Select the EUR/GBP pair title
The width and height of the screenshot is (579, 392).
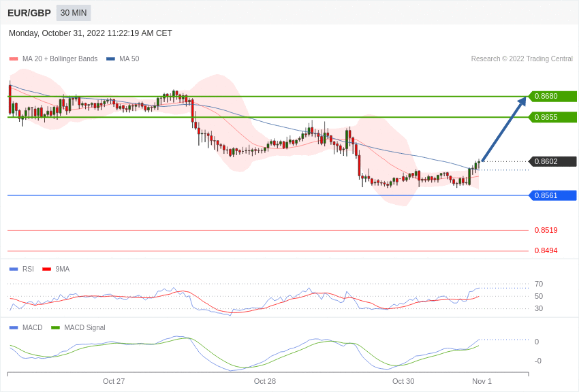pos(29,13)
